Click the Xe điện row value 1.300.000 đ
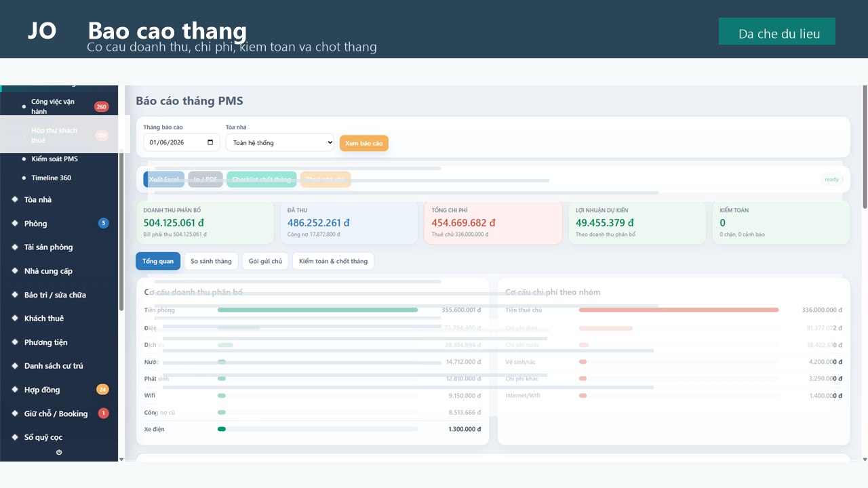Image resolution: width=868 pixels, height=488 pixels. 465,429
